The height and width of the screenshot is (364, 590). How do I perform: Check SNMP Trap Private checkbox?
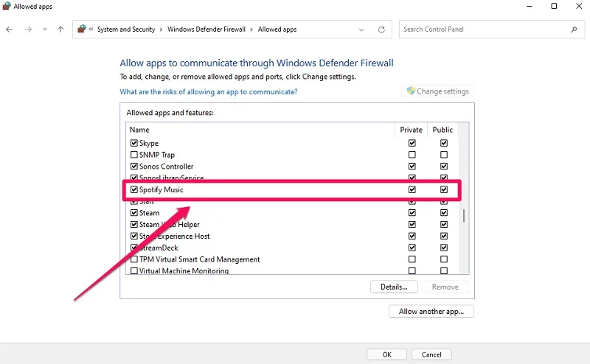pos(412,155)
